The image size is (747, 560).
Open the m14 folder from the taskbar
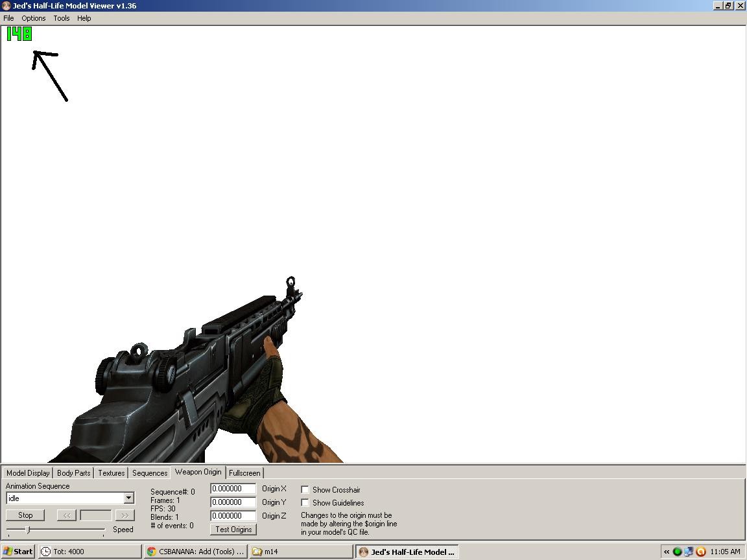click(301, 552)
